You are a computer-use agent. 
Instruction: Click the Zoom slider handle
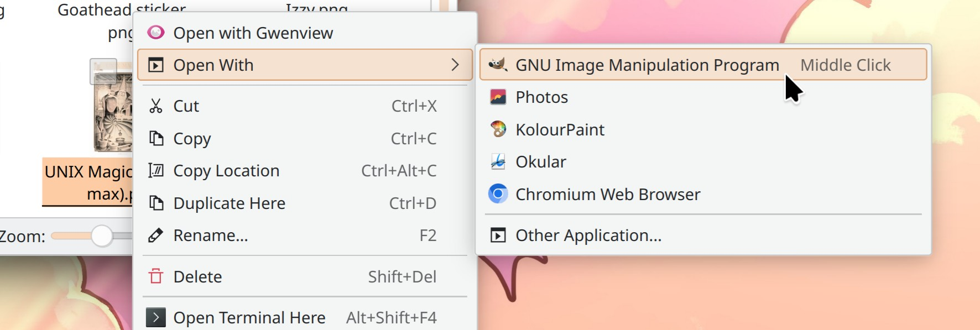click(x=102, y=236)
